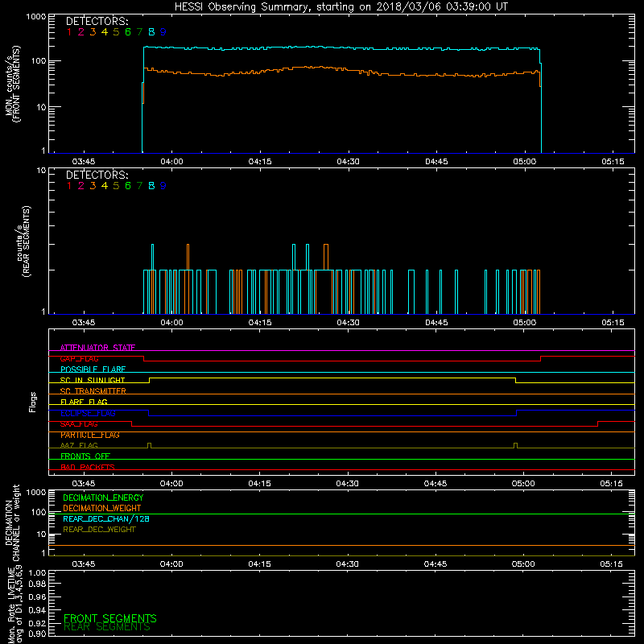Click the HESSI Observing Summary title text
Screen dimensions: 644x644
(341, 6)
